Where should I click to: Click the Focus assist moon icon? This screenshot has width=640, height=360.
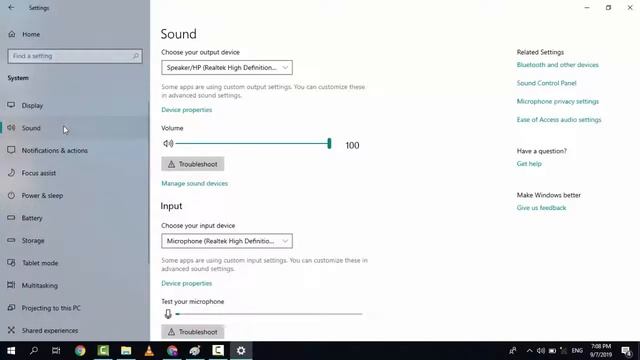11,172
